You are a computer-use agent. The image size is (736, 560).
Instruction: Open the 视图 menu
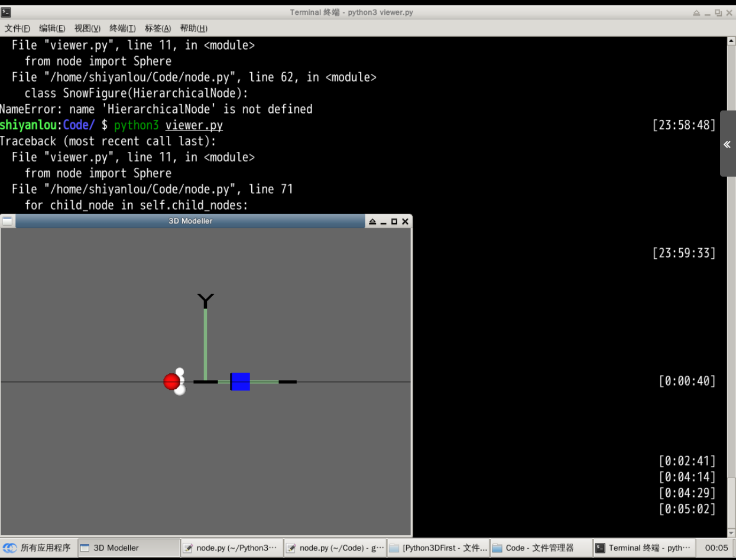point(86,28)
